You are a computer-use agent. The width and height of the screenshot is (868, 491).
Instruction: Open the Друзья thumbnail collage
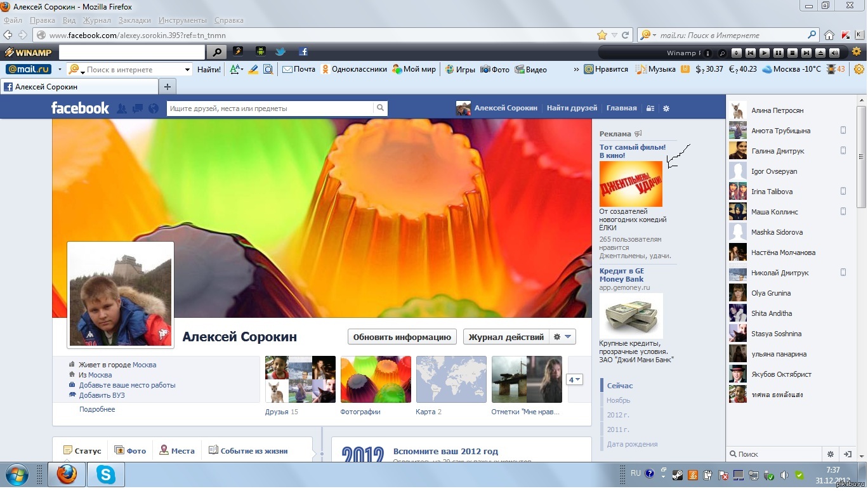[x=300, y=379]
